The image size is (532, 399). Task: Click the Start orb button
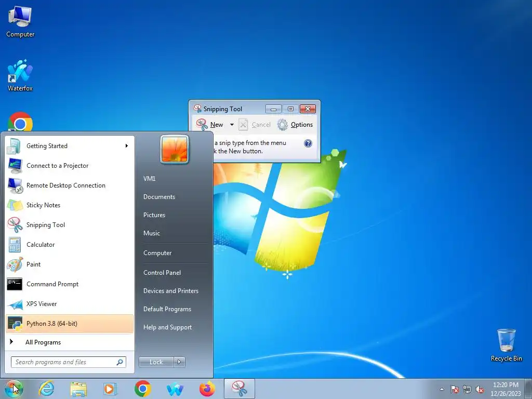14,389
